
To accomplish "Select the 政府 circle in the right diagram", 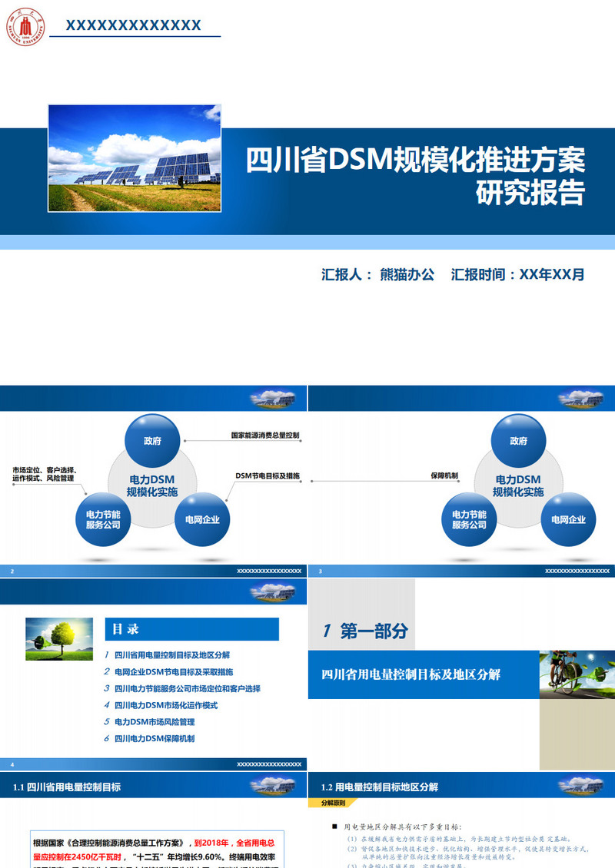I will (x=519, y=441).
